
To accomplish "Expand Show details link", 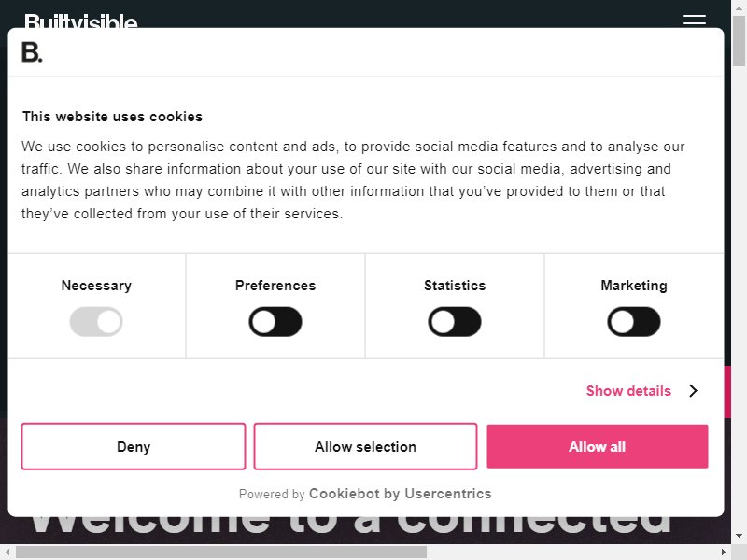I will pos(628,391).
